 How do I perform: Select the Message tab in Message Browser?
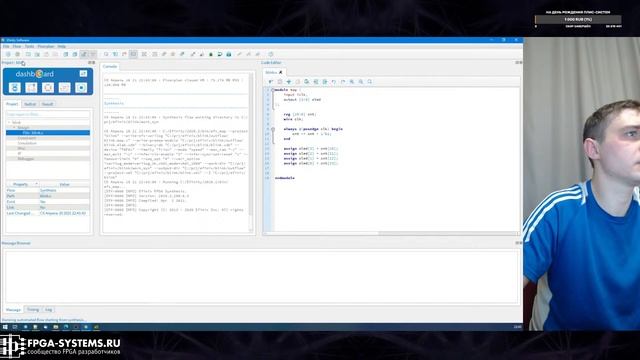(13, 310)
